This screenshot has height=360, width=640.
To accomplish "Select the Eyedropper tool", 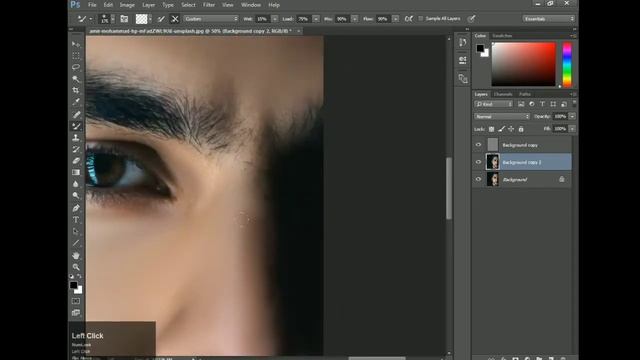I will pyautogui.click(x=76, y=102).
